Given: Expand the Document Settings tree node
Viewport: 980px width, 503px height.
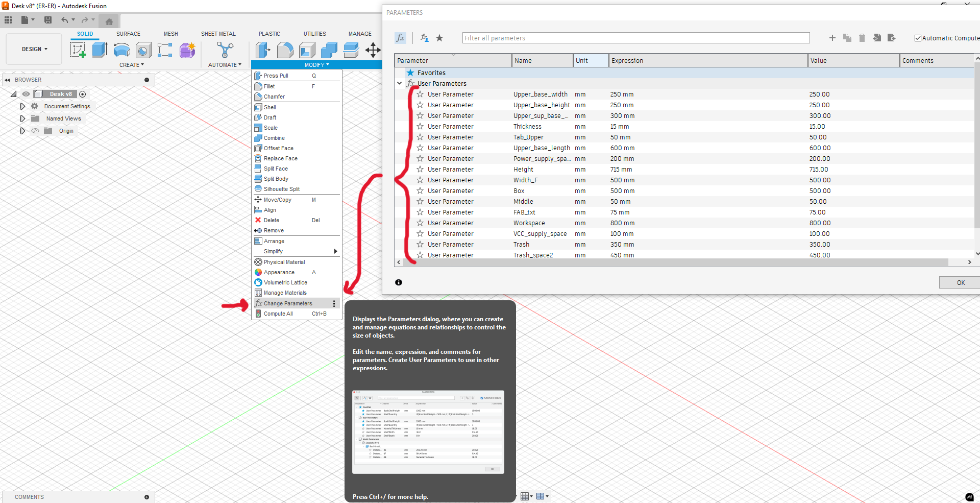Looking at the screenshot, I should point(22,106).
